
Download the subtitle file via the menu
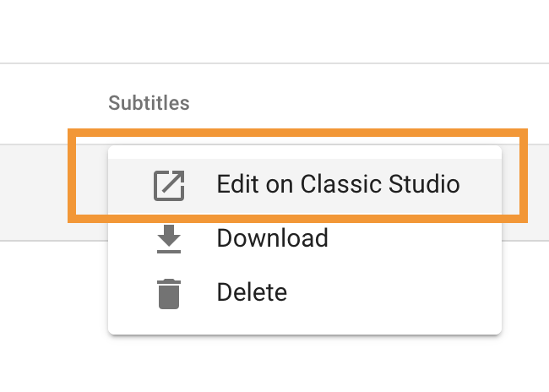[305, 239]
